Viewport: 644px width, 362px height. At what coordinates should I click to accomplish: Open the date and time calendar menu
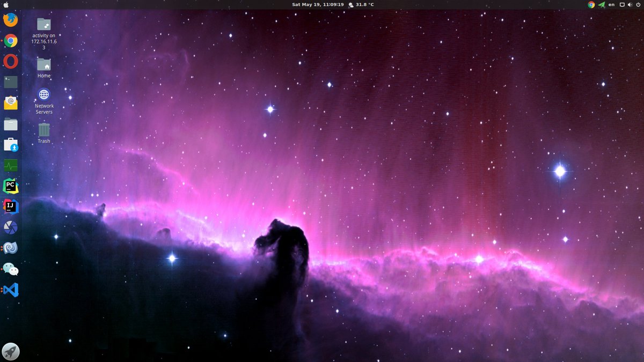pos(317,4)
